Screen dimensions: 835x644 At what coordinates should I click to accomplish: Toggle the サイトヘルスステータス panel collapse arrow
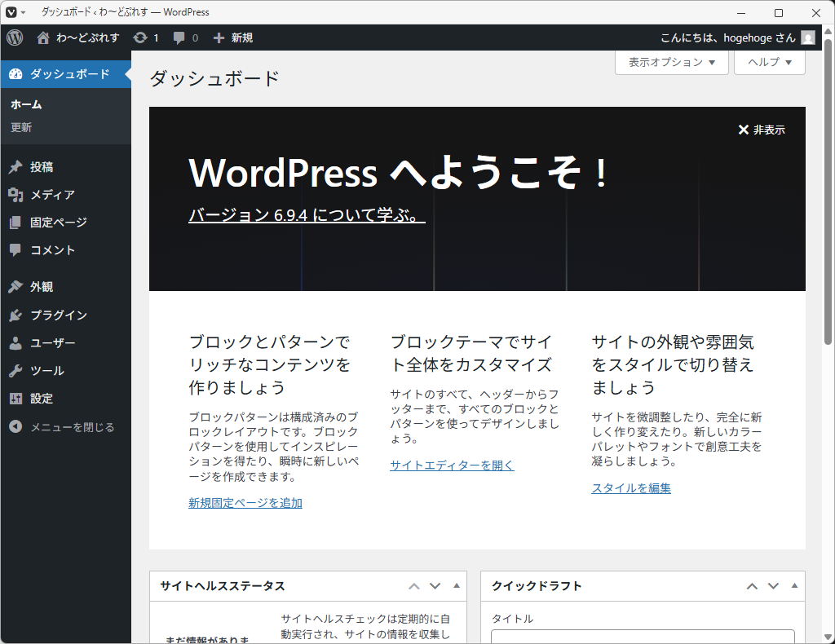click(457, 586)
